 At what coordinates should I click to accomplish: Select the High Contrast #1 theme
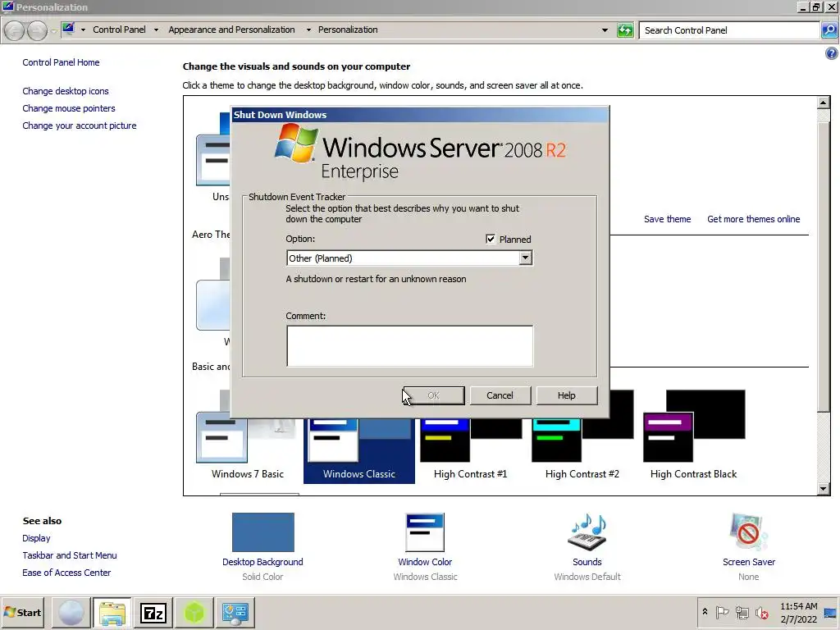470,450
